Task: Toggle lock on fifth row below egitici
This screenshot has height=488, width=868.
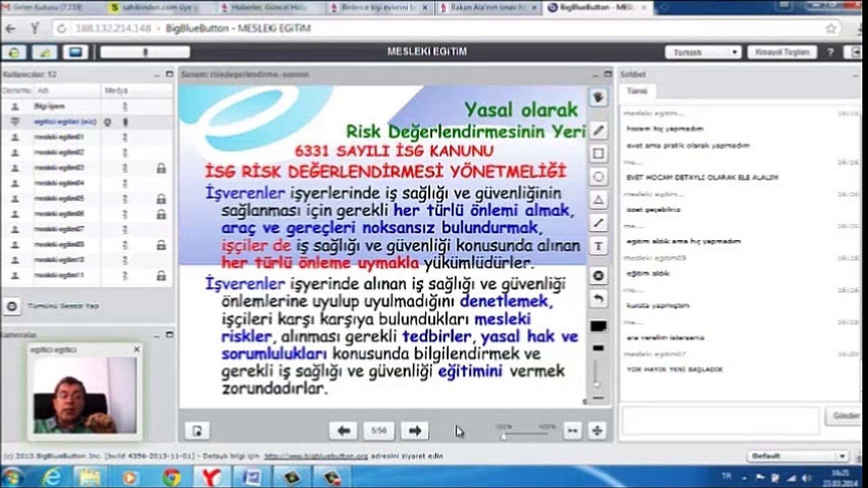Action: 161,199
